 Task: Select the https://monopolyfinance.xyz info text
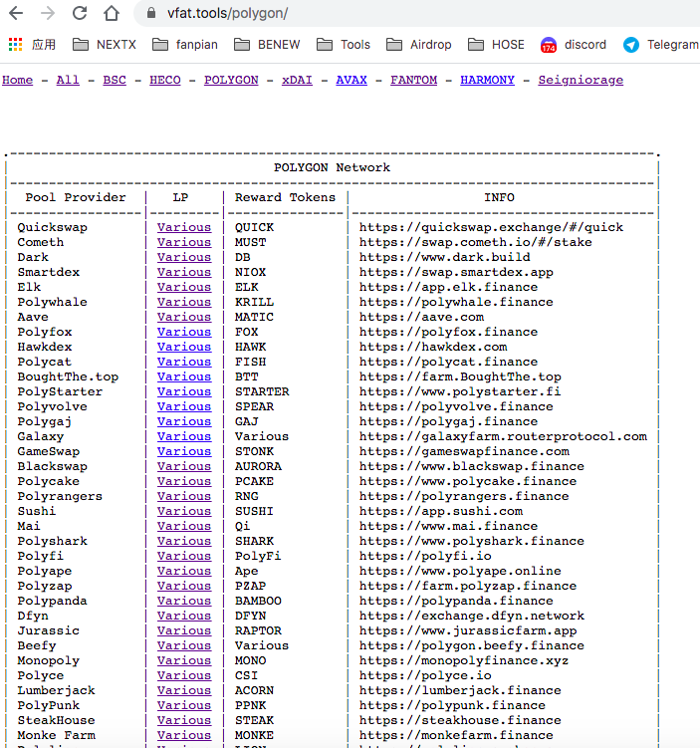[x=464, y=660]
